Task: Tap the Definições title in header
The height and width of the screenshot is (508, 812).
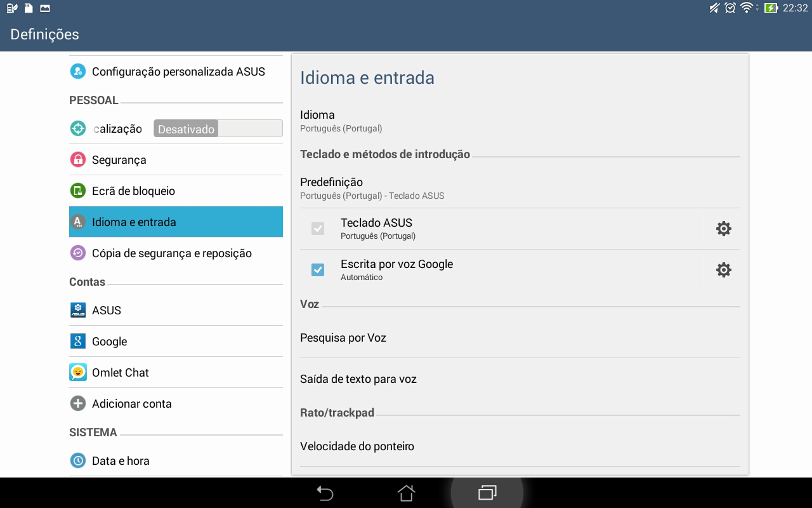Action: [x=44, y=34]
